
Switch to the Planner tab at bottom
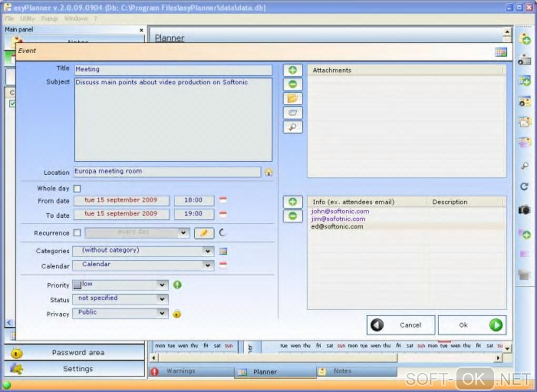(x=275, y=372)
